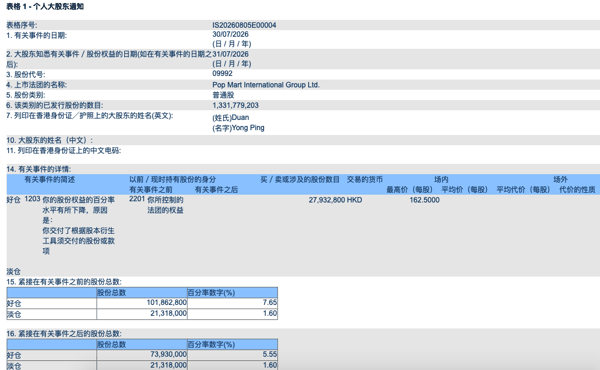Click percentage 5.55 in section 16

(270, 355)
